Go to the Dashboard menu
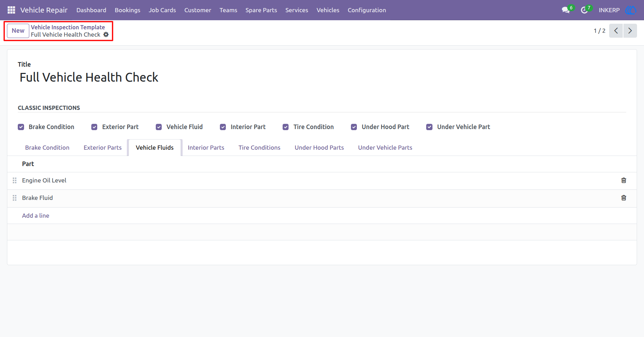The image size is (644, 337). pos(91,10)
